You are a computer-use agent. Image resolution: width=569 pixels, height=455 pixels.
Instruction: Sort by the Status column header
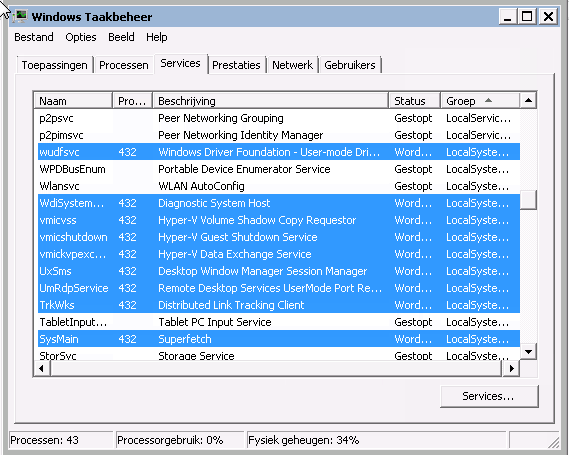tap(414, 101)
